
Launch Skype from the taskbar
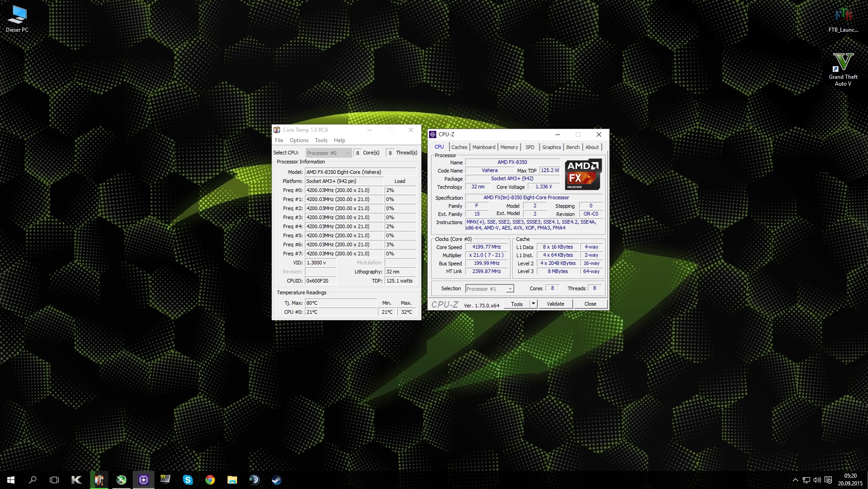tap(188, 480)
